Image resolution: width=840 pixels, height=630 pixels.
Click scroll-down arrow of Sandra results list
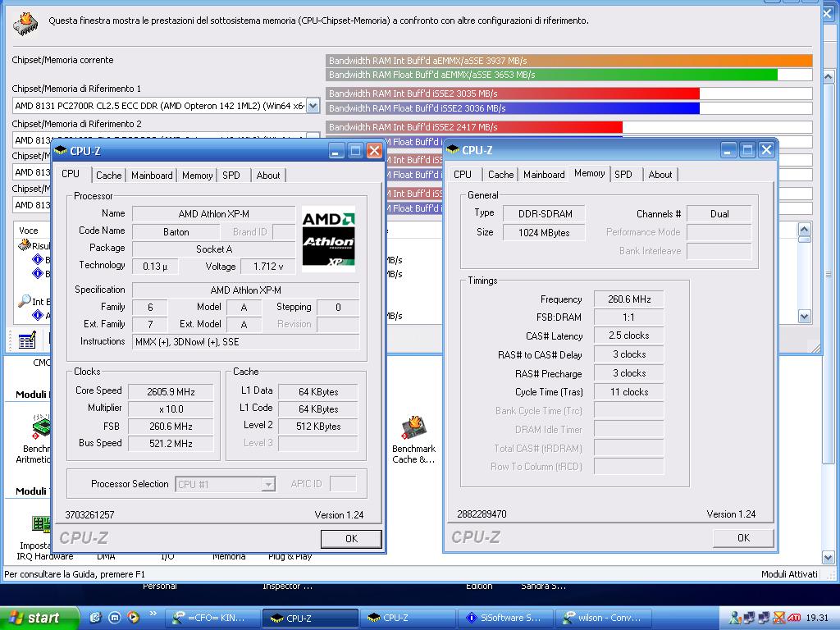804,316
